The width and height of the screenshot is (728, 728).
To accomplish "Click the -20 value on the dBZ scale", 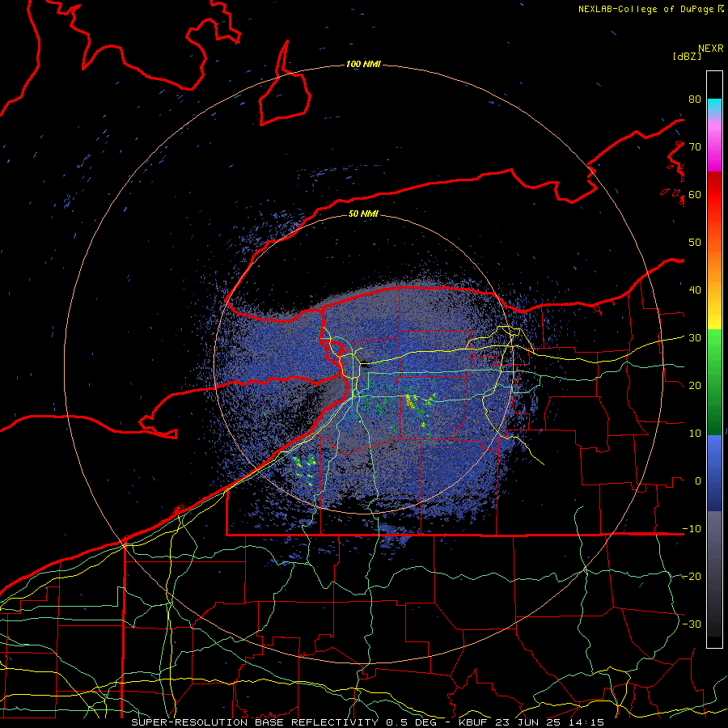I will (692, 577).
